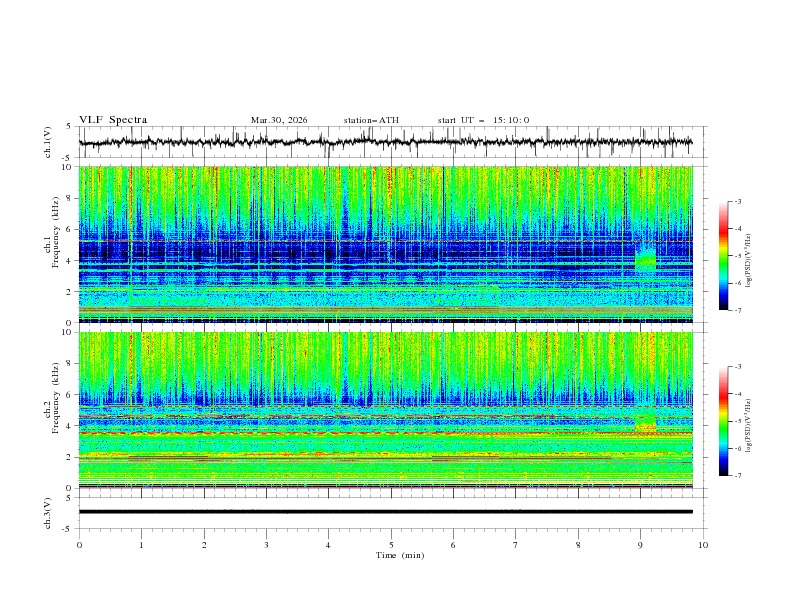The image size is (792, 612).
Task: Click time axis tick label 8
Action: [578, 545]
